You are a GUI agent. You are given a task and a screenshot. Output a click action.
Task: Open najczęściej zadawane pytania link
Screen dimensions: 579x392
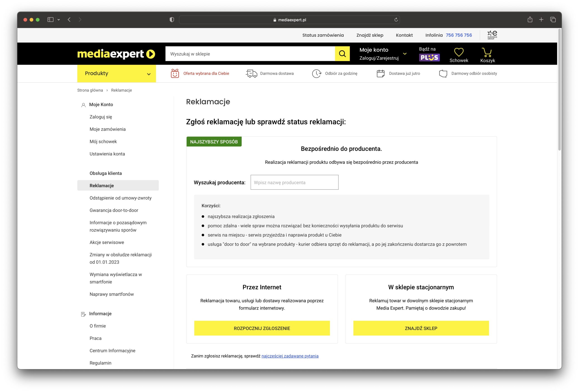(290, 356)
